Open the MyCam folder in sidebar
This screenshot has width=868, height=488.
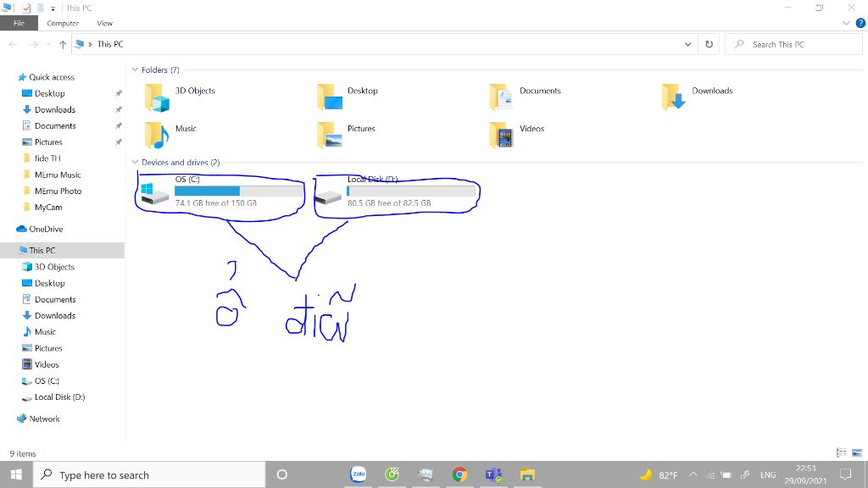48,207
